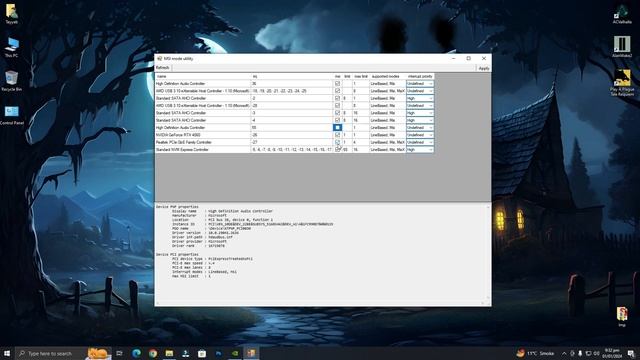The image size is (640, 360).
Task: Launch Microsoft Edge from the taskbar
Action: click(x=136, y=353)
